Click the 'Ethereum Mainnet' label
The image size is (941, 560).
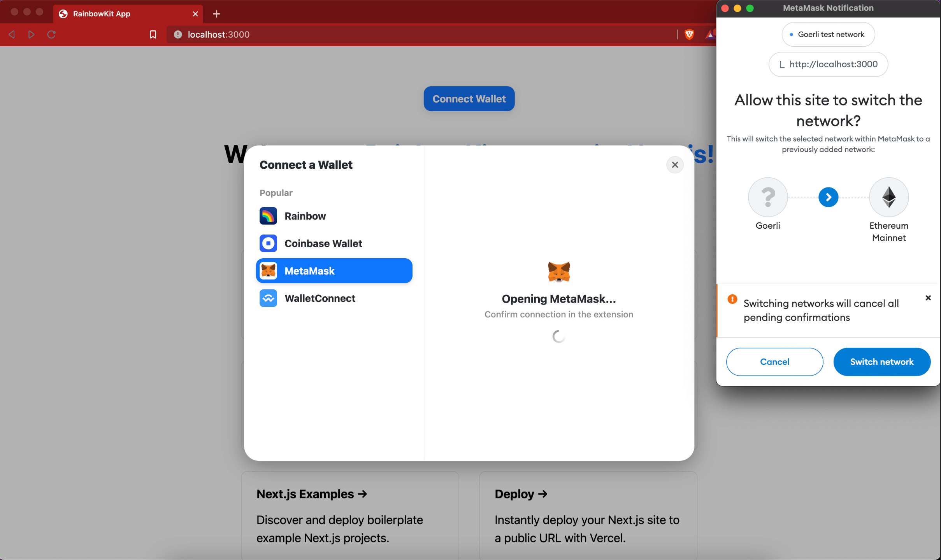pyautogui.click(x=889, y=232)
